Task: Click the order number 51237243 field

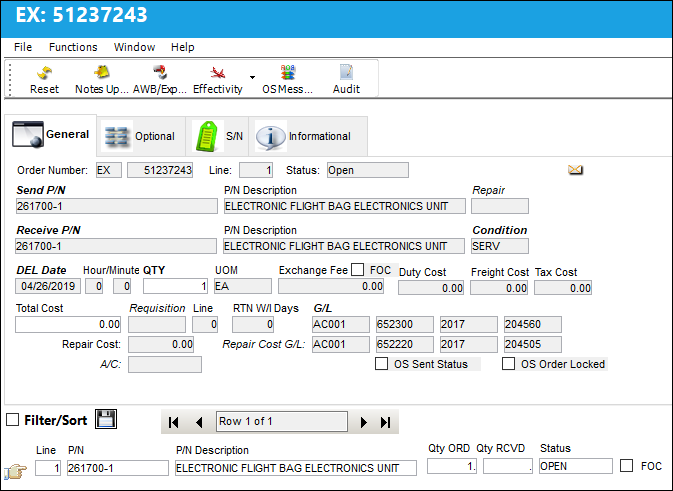Action: (x=160, y=170)
